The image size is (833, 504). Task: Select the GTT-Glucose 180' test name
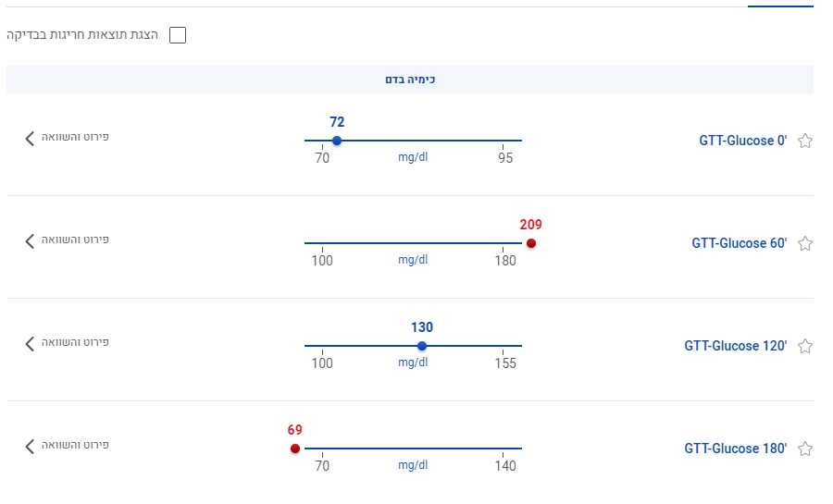(735, 449)
